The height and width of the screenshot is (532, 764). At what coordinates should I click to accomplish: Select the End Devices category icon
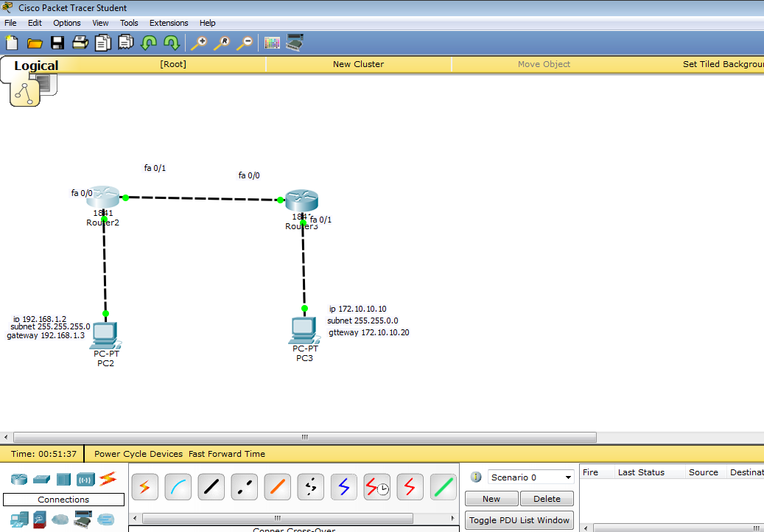click(19, 519)
